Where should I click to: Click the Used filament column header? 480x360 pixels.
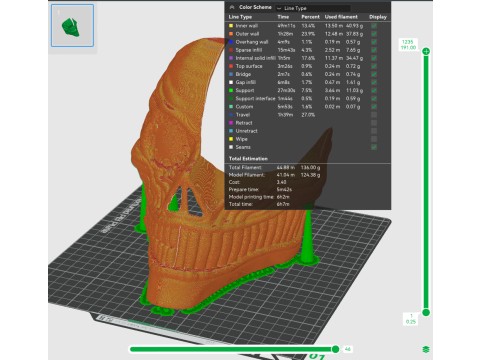point(341,17)
